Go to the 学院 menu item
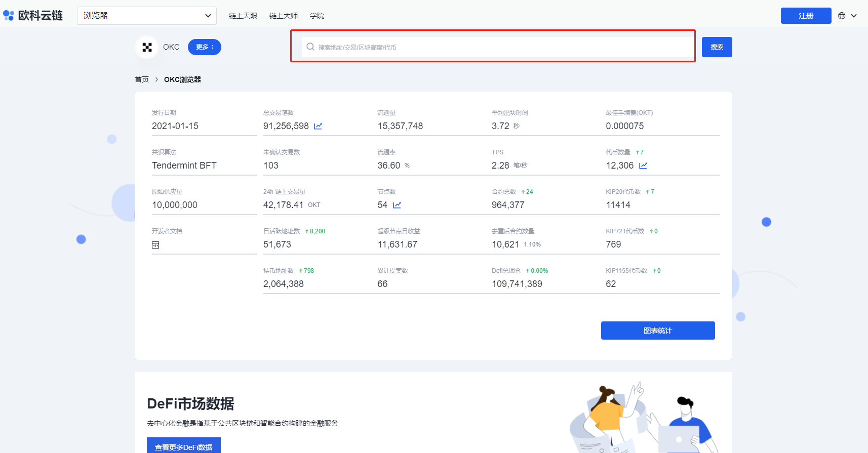The image size is (868, 453). tap(317, 16)
